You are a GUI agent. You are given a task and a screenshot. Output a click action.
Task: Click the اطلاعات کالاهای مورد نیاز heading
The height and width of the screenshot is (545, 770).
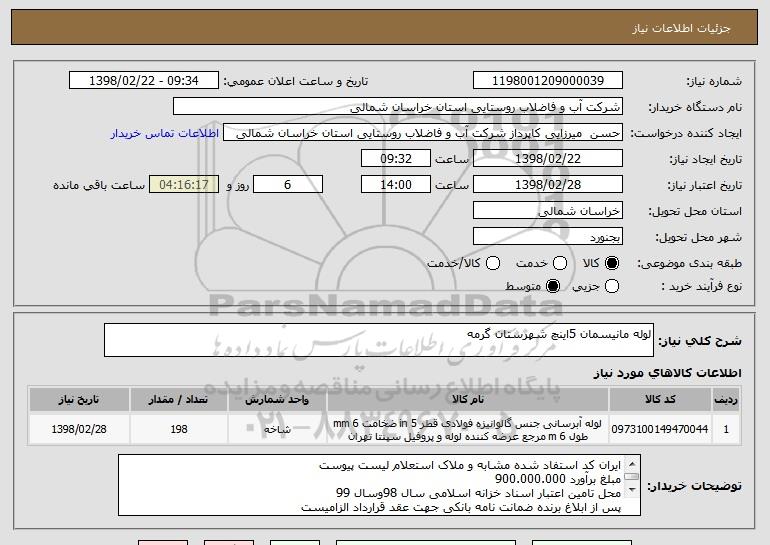tap(667, 373)
